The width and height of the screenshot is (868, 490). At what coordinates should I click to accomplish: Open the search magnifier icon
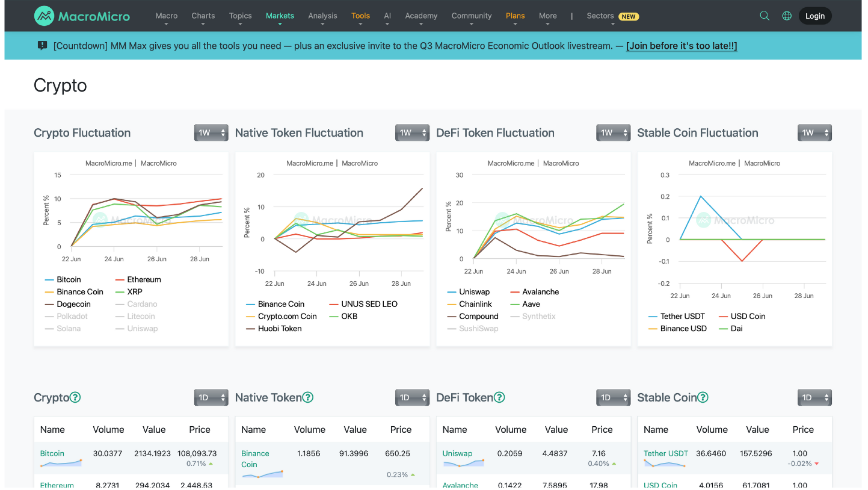[765, 16]
